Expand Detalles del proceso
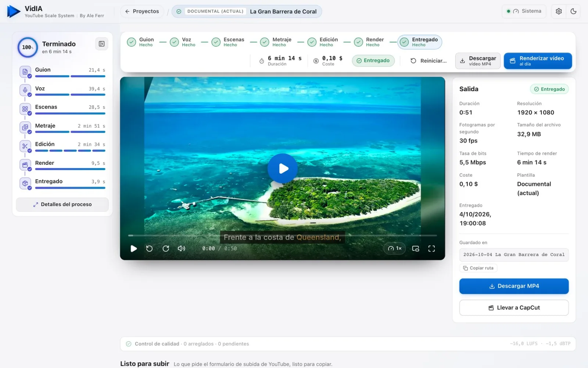This screenshot has height=368, width=588. coord(62,204)
